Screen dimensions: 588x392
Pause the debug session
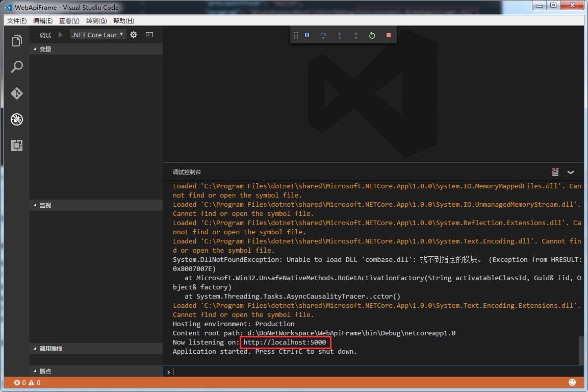(x=307, y=35)
